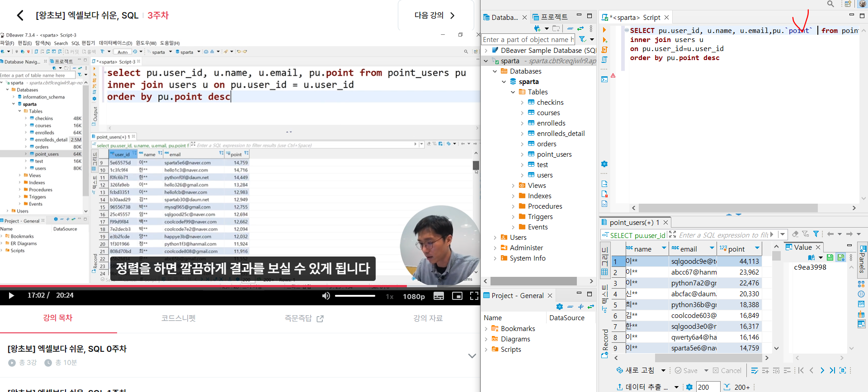Screen dimensions: 868x392
Task: Open the 강의 목차 tab
Action: click(x=58, y=318)
